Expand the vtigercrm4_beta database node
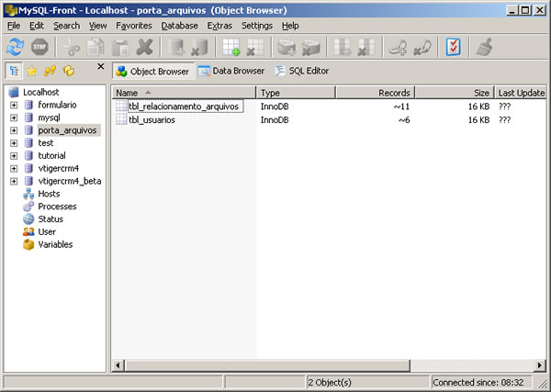The height and width of the screenshot is (392, 551). 14,181
